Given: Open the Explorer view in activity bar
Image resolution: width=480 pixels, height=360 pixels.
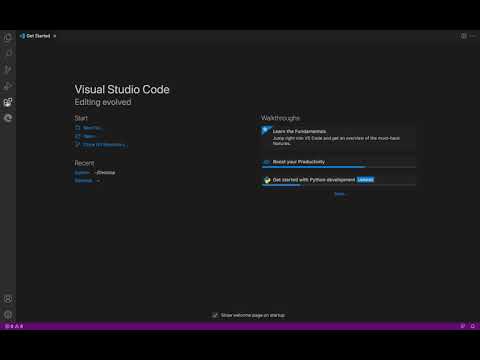Looking at the screenshot, I should [8, 37].
